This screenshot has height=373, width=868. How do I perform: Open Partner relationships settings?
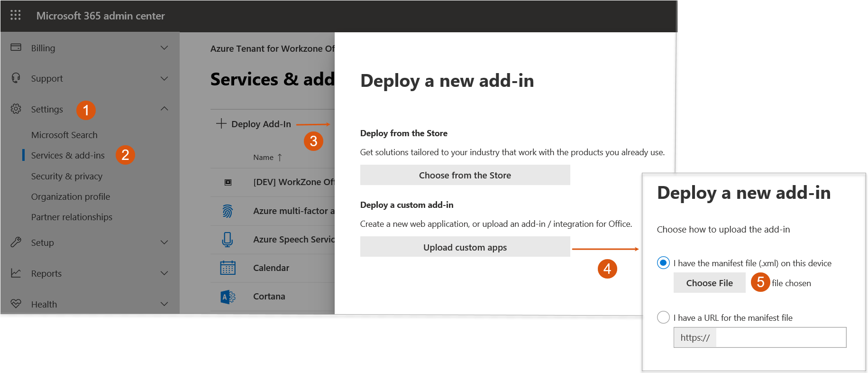pyautogui.click(x=72, y=217)
